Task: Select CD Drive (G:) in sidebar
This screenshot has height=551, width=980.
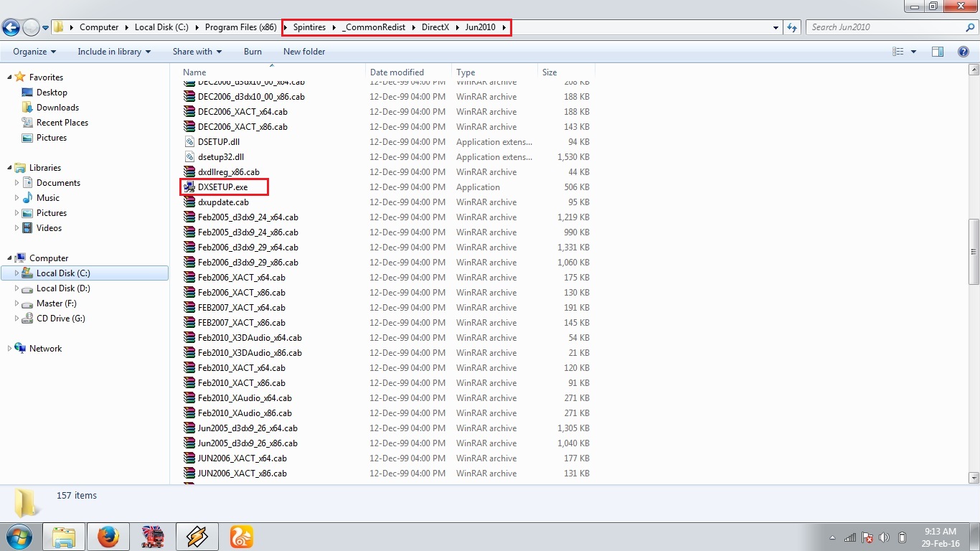Action: pos(60,319)
